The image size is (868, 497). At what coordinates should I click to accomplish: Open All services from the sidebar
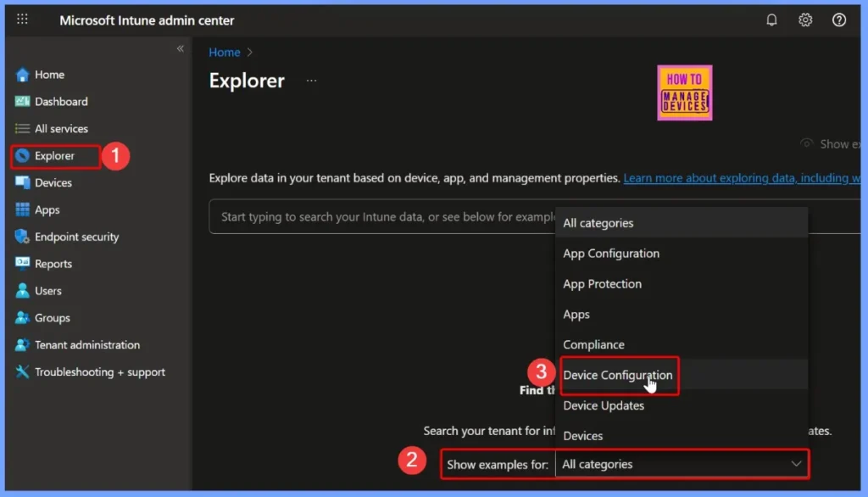(61, 129)
